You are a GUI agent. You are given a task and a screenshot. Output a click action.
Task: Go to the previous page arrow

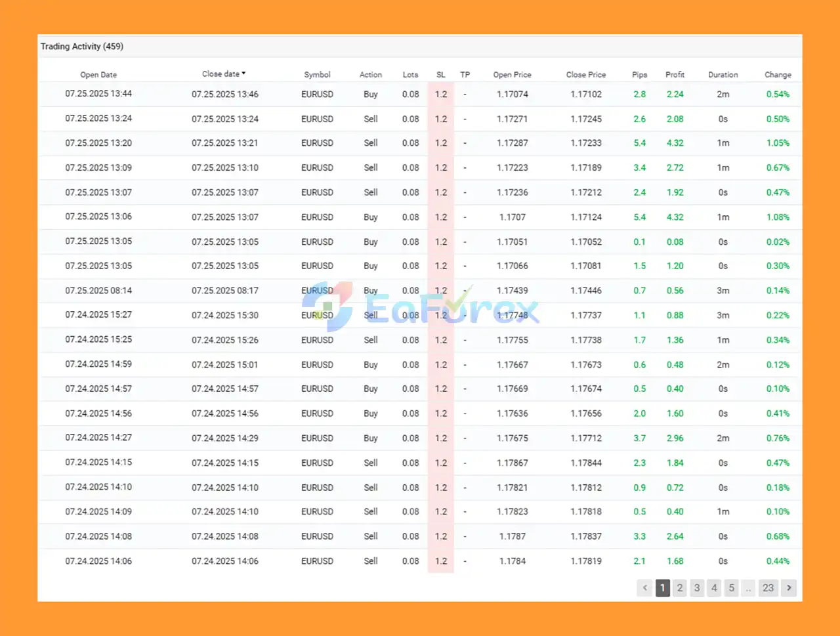click(x=645, y=588)
